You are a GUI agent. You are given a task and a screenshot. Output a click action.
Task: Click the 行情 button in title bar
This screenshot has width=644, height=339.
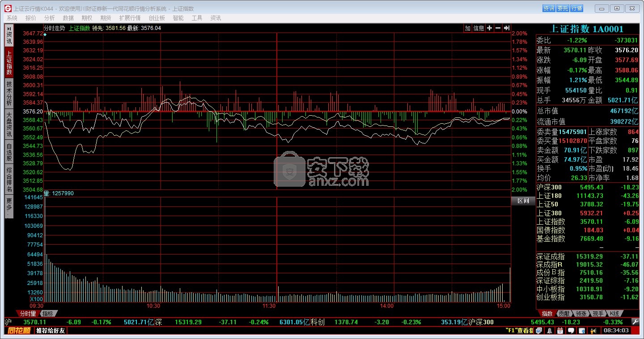tap(577, 8)
